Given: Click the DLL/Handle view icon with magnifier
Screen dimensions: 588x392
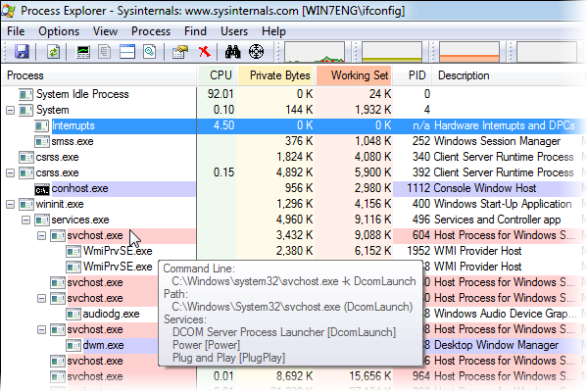Looking at the screenshot, I should pos(149,51).
